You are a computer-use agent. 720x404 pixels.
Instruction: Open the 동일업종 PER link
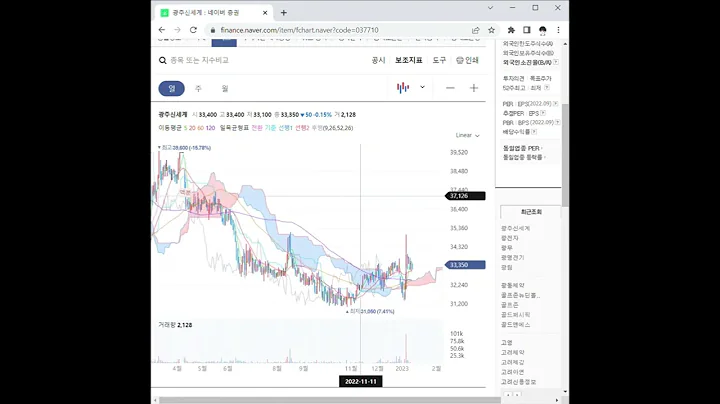[521, 148]
